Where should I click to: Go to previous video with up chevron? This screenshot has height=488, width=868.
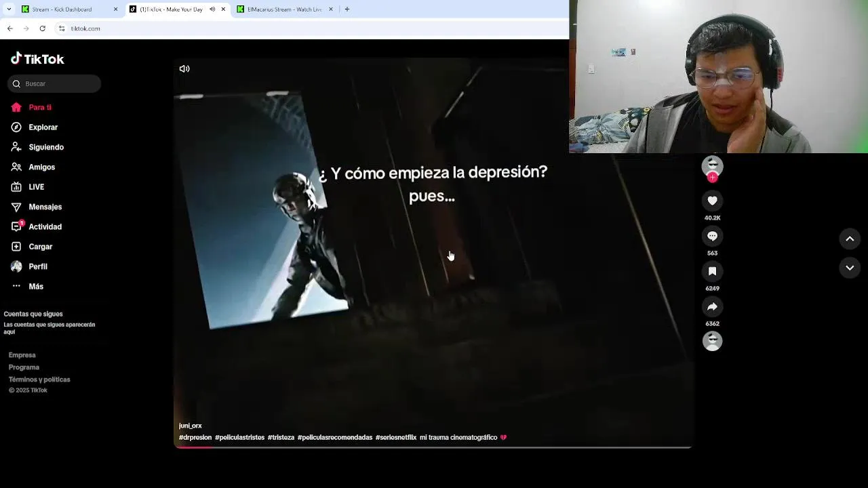(850, 239)
